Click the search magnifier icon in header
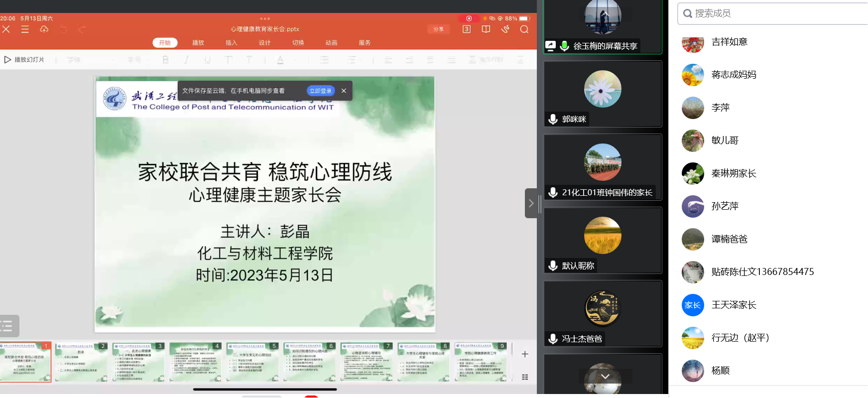 point(524,29)
